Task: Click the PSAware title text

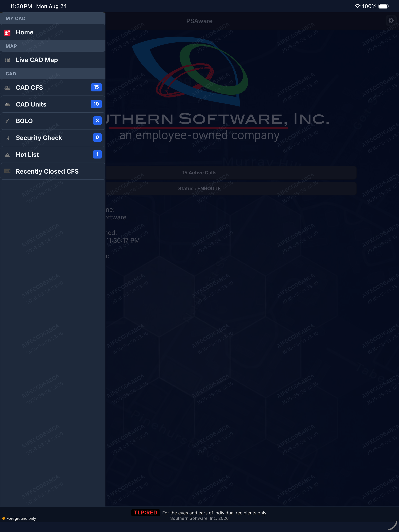Action: [199, 21]
